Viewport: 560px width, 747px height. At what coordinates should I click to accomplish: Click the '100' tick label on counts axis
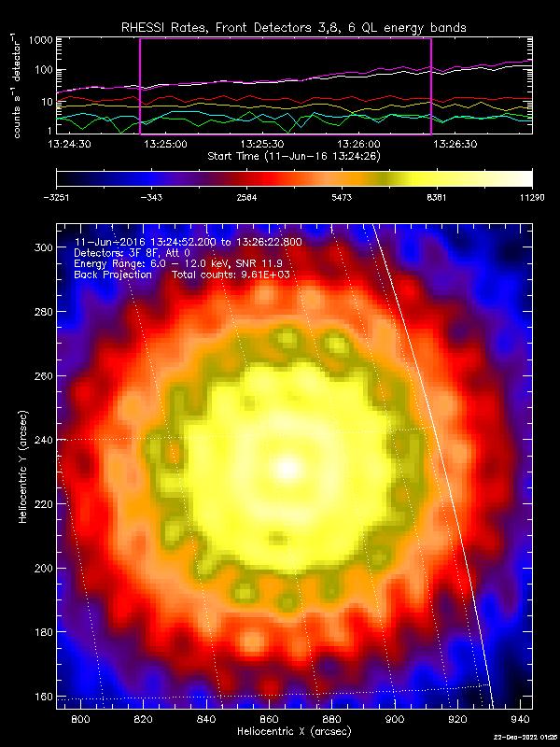pos(43,70)
